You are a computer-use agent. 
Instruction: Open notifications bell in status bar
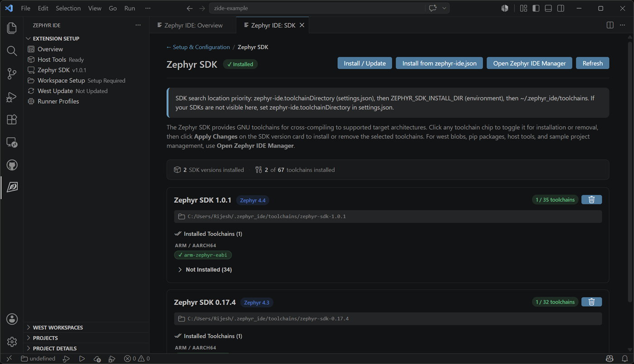click(624, 359)
